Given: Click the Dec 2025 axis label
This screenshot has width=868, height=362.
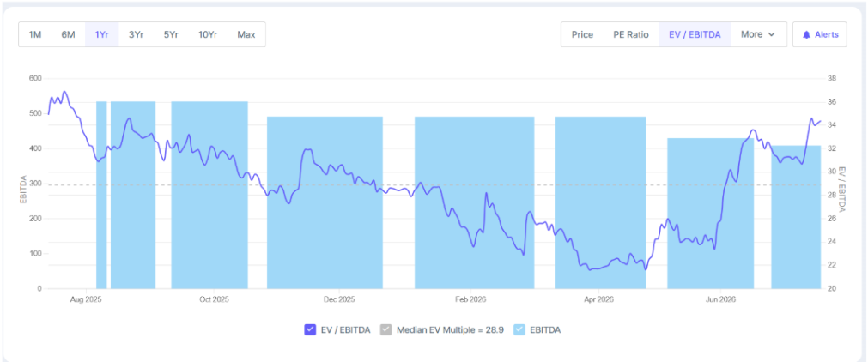Looking at the screenshot, I should (339, 299).
